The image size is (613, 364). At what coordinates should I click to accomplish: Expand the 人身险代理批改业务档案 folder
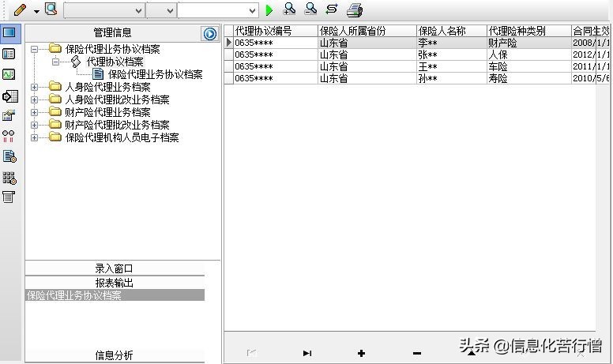coord(35,100)
